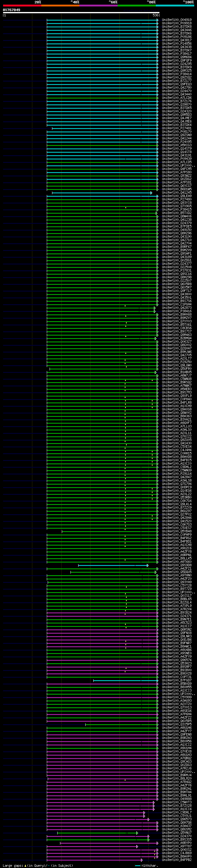Select hit label UniRef100_Q96573
The height and width of the screenshot is (868, 197).
pos(177,819)
